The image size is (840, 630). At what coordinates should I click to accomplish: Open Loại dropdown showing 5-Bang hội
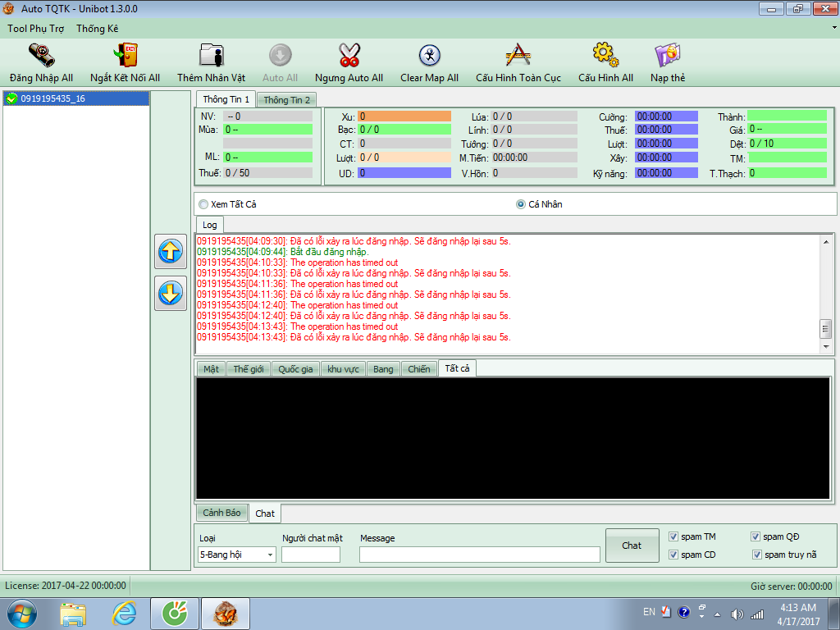(x=237, y=555)
